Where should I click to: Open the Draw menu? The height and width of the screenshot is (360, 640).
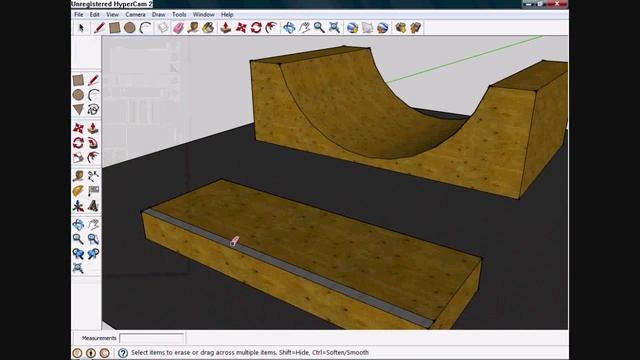pos(158,14)
